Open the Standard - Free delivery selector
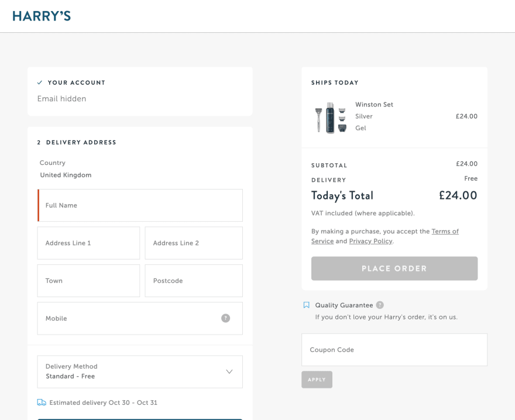This screenshot has height=420, width=515. (140, 371)
